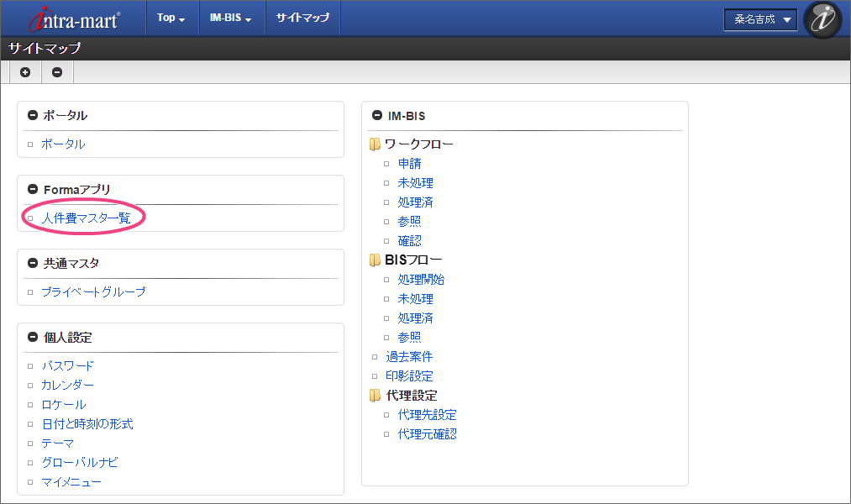This screenshot has width=851, height=504.
Task: Click the intra-mart logo
Action: 75,19
